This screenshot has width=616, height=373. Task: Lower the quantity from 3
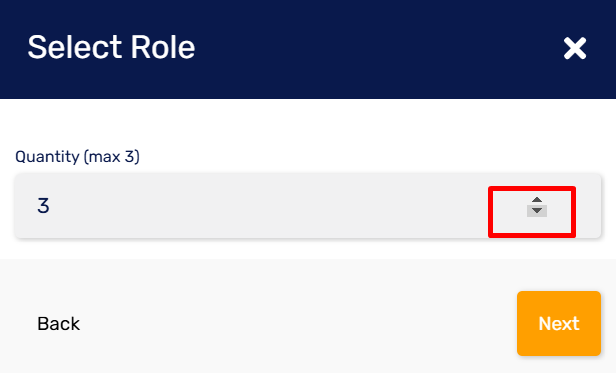[x=537, y=211]
